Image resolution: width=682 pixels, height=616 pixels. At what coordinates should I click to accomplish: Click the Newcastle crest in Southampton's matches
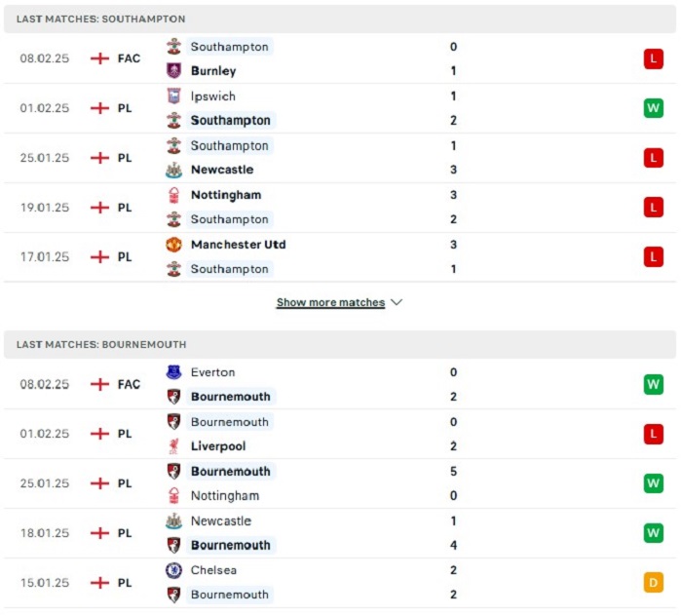tap(174, 170)
